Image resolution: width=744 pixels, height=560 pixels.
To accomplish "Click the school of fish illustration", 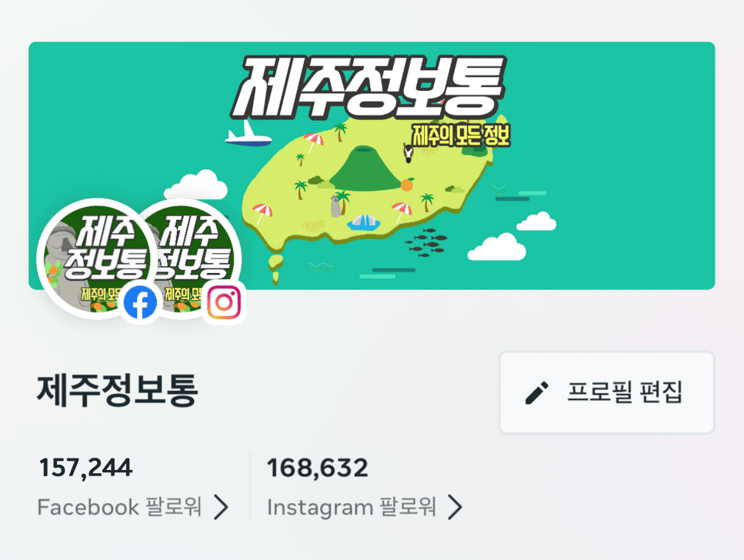I will [x=426, y=242].
